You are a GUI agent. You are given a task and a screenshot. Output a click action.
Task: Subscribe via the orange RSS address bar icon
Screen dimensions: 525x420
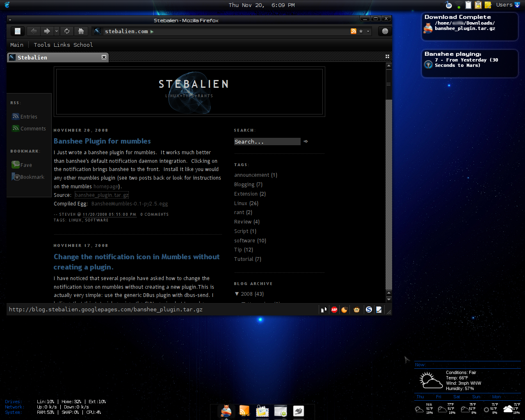pyautogui.click(x=353, y=31)
